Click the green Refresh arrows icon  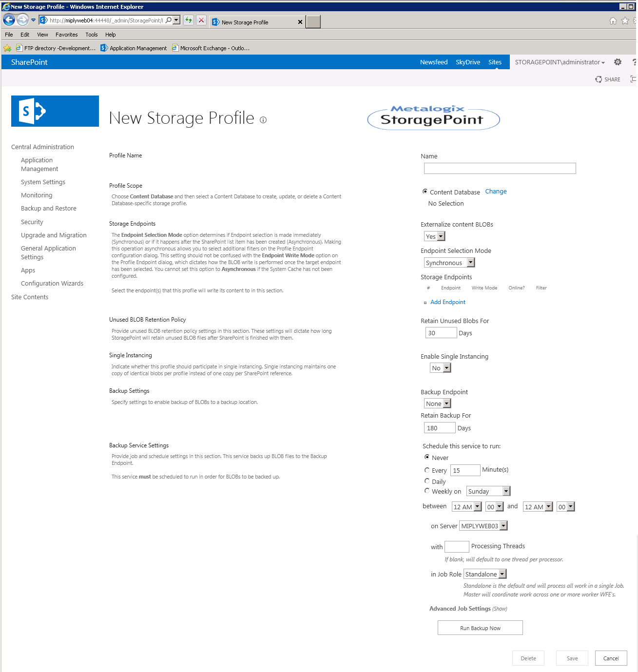tap(189, 20)
